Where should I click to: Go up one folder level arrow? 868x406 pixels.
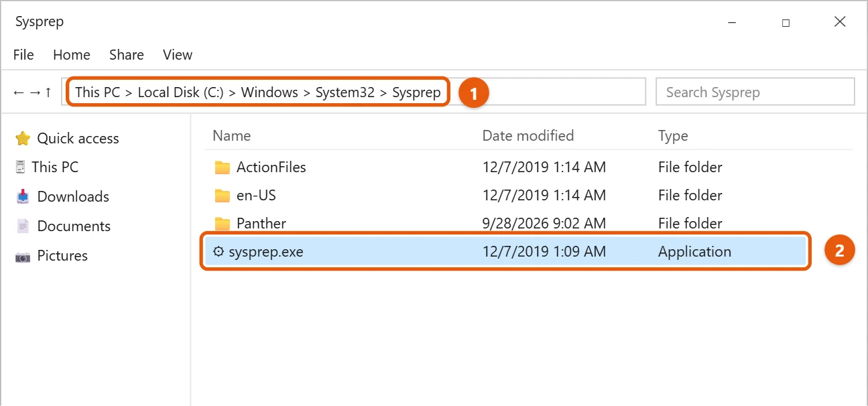click(x=48, y=92)
